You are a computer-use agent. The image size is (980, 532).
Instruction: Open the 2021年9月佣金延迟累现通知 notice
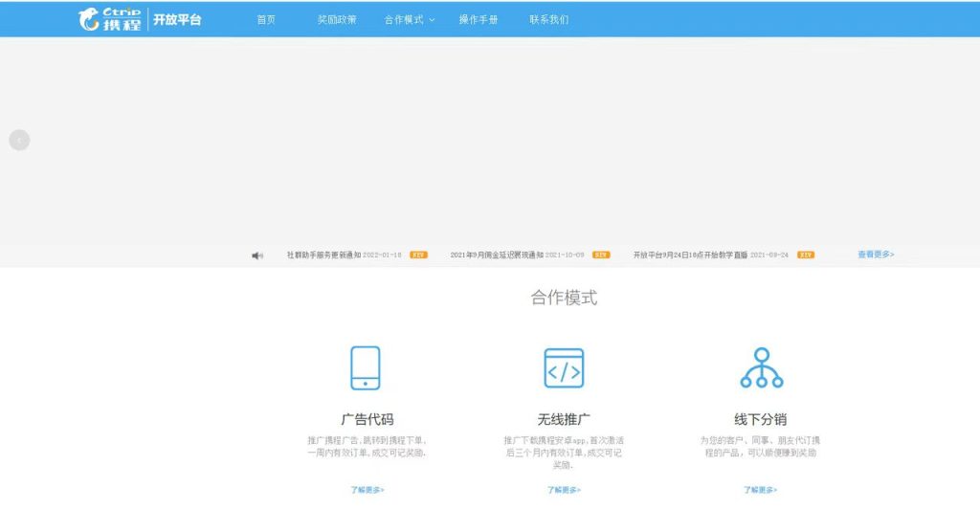[x=497, y=255]
